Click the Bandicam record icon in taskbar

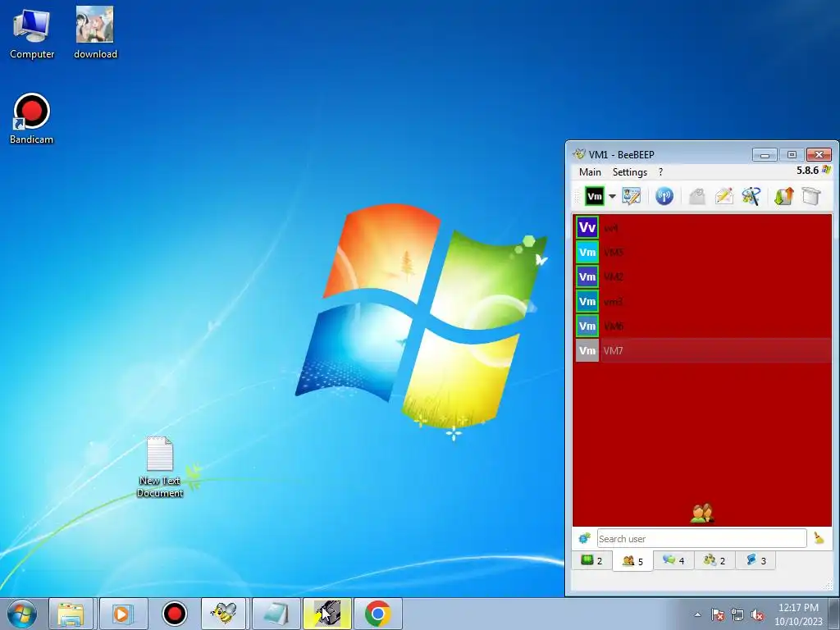174,614
